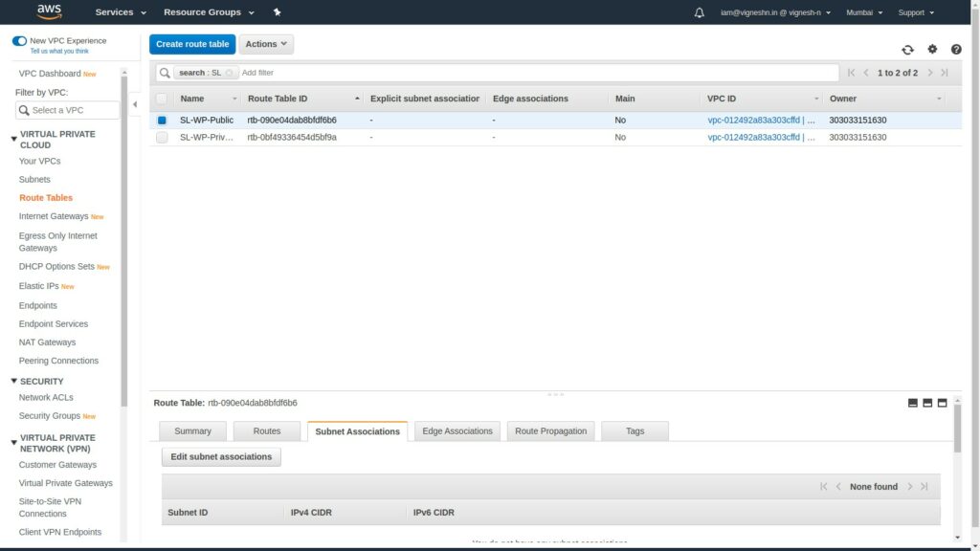Open Owner column filter arrow

click(x=938, y=99)
